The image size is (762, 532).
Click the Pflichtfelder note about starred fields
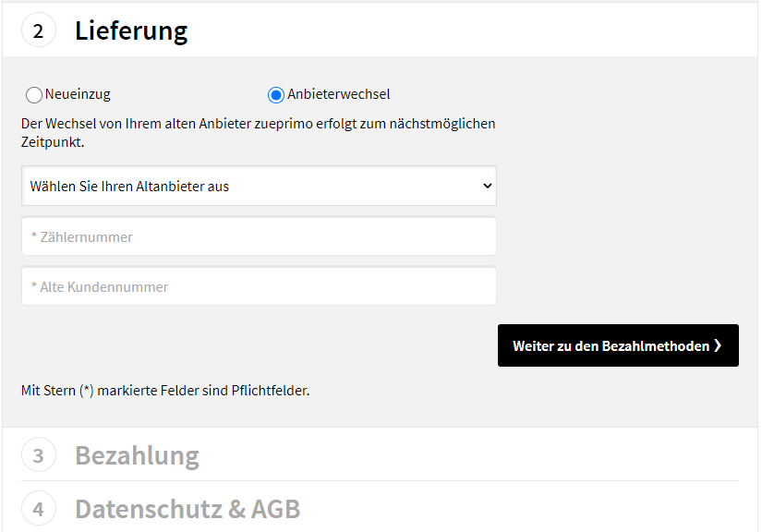(x=164, y=390)
